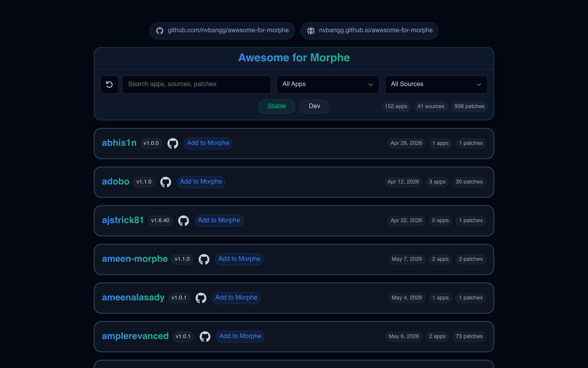
Task: Add ameen-morphe source to Morphe
Action: tap(239, 259)
